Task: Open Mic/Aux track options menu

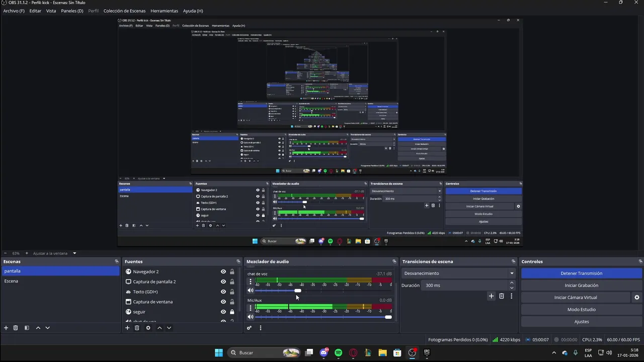Action: (251, 308)
